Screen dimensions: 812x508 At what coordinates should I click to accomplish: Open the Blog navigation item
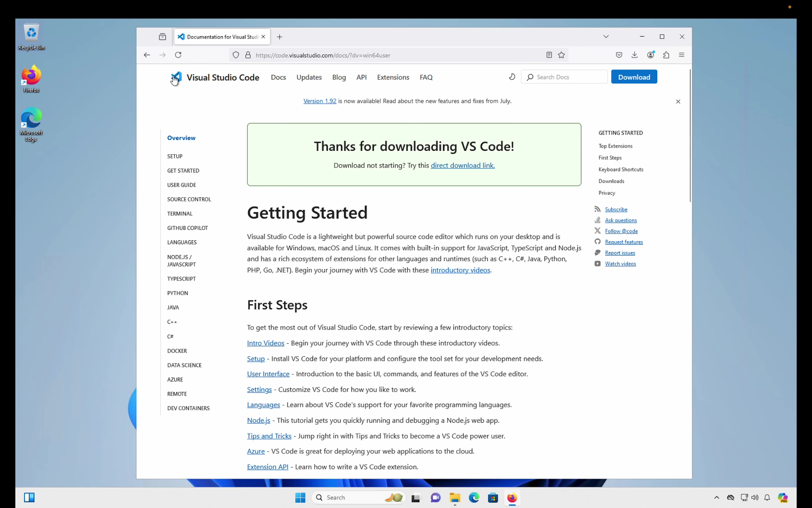click(339, 77)
